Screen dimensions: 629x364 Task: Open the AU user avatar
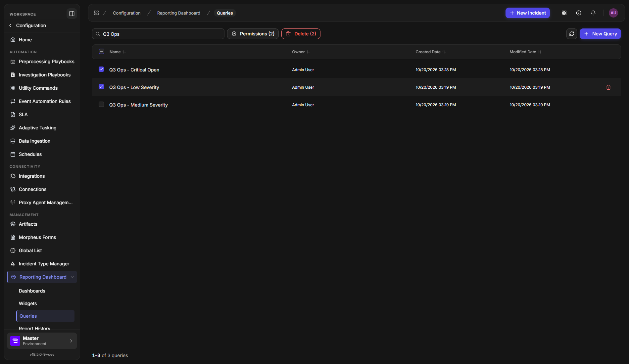coord(613,13)
